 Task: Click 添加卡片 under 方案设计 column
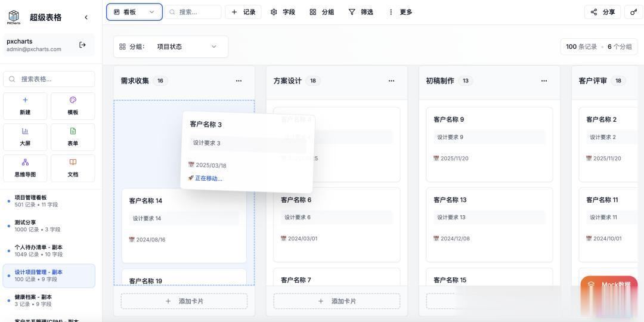[x=337, y=301]
